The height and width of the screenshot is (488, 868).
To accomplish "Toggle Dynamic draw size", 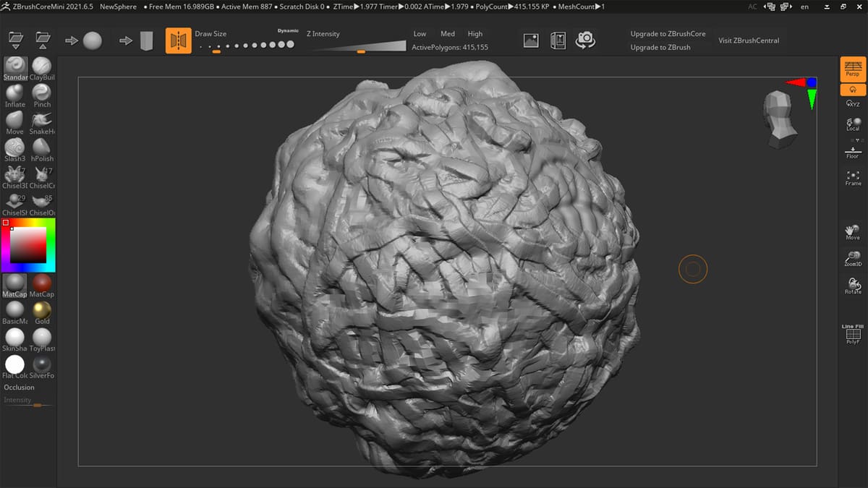I will (288, 31).
